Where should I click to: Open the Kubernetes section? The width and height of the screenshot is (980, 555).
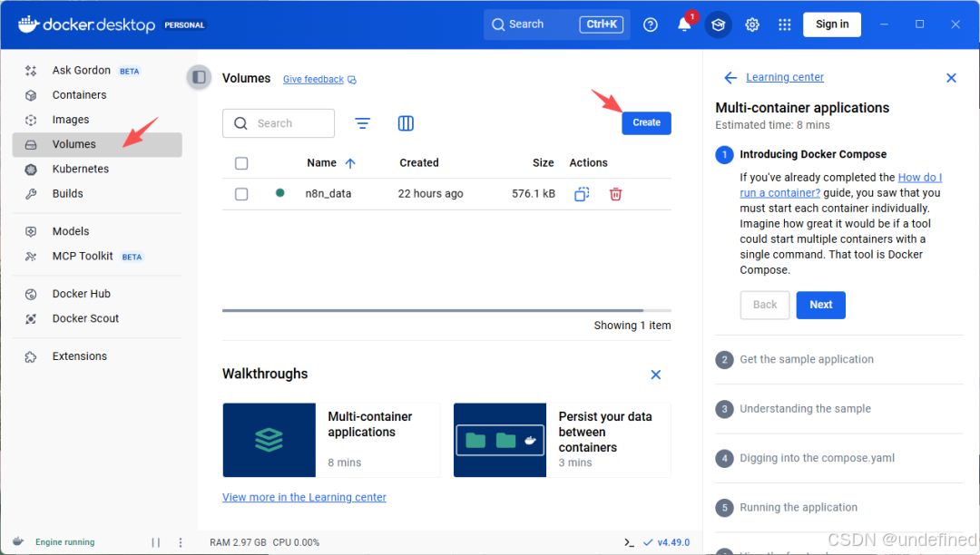coord(97,170)
